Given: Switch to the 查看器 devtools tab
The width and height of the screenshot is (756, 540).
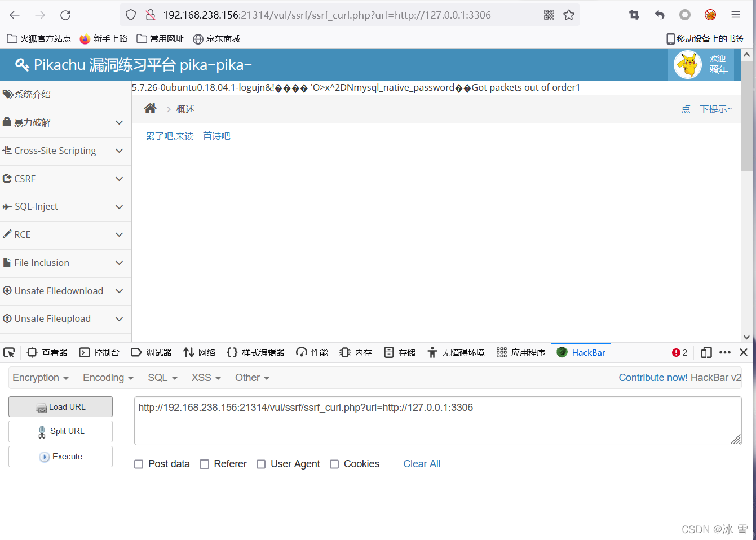Looking at the screenshot, I should 47,352.
